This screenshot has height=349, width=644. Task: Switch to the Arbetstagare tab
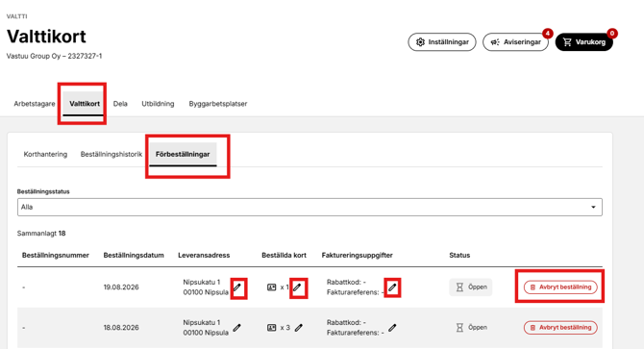35,104
